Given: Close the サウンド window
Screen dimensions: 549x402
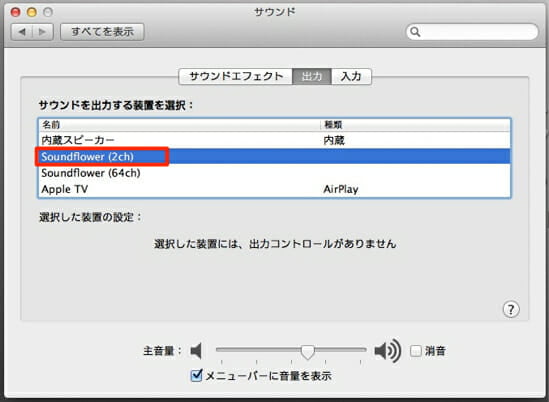Looking at the screenshot, I should tap(15, 12).
